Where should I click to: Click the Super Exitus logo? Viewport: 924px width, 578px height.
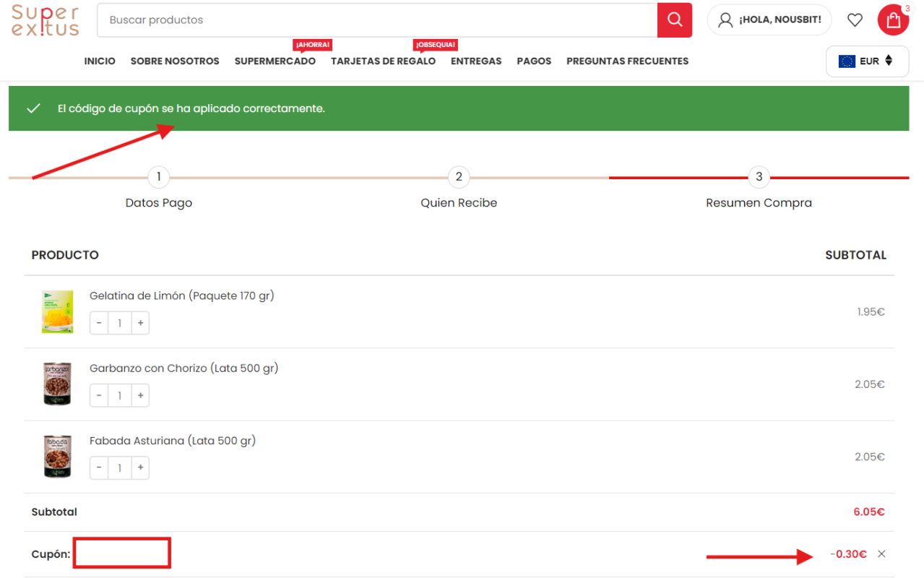[45, 20]
